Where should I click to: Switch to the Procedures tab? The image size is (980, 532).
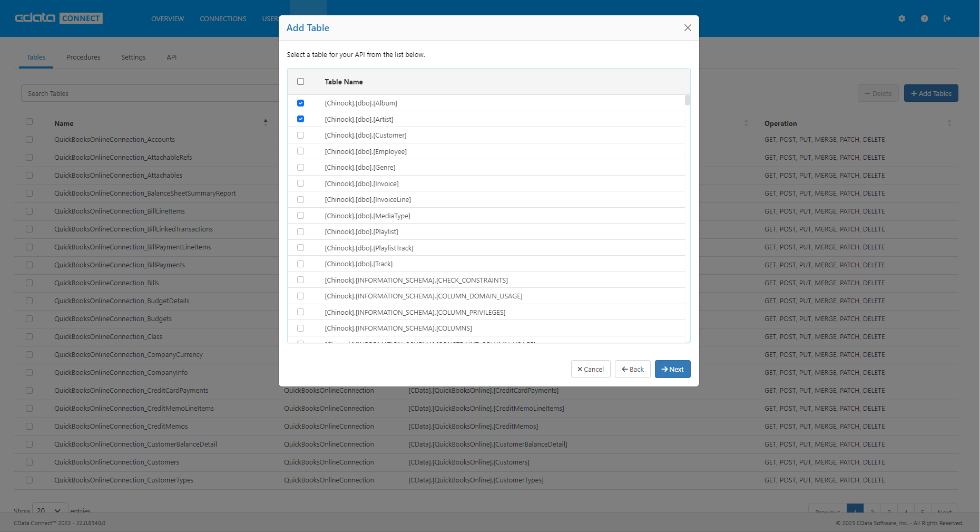pos(83,57)
